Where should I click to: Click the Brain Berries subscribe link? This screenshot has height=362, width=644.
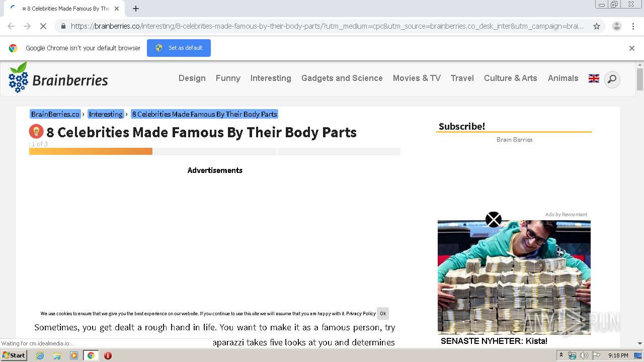click(514, 139)
